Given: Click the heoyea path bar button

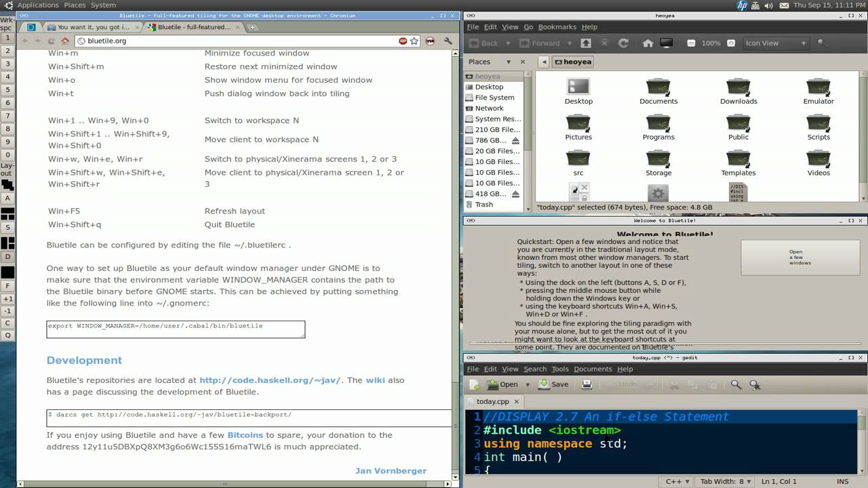Looking at the screenshot, I should point(573,62).
